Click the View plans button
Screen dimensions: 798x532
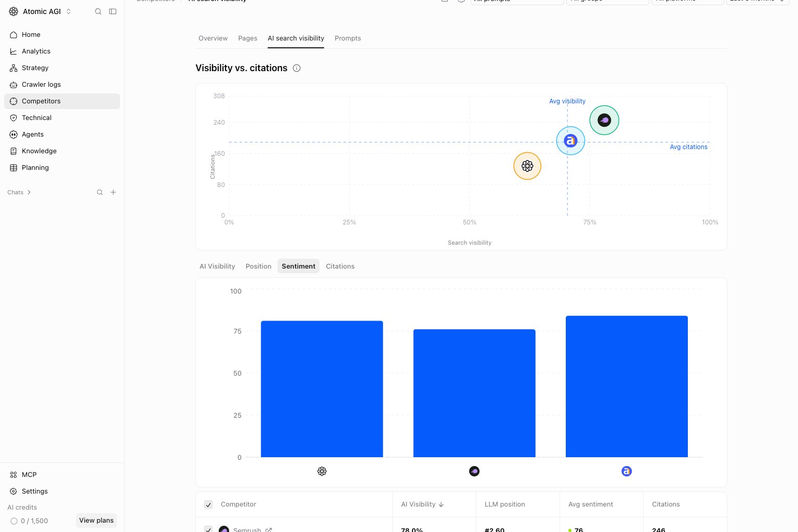click(x=96, y=521)
